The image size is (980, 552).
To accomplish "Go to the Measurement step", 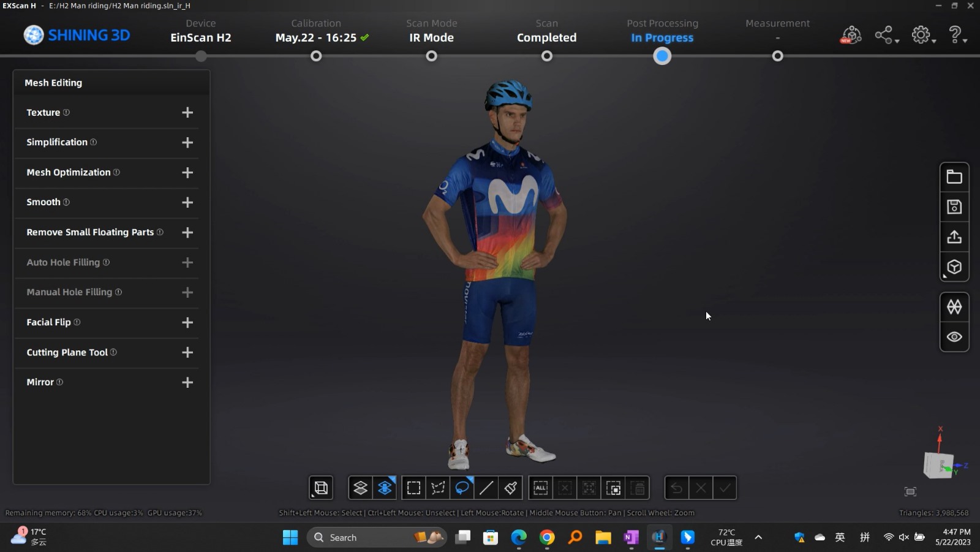I will point(777,31).
